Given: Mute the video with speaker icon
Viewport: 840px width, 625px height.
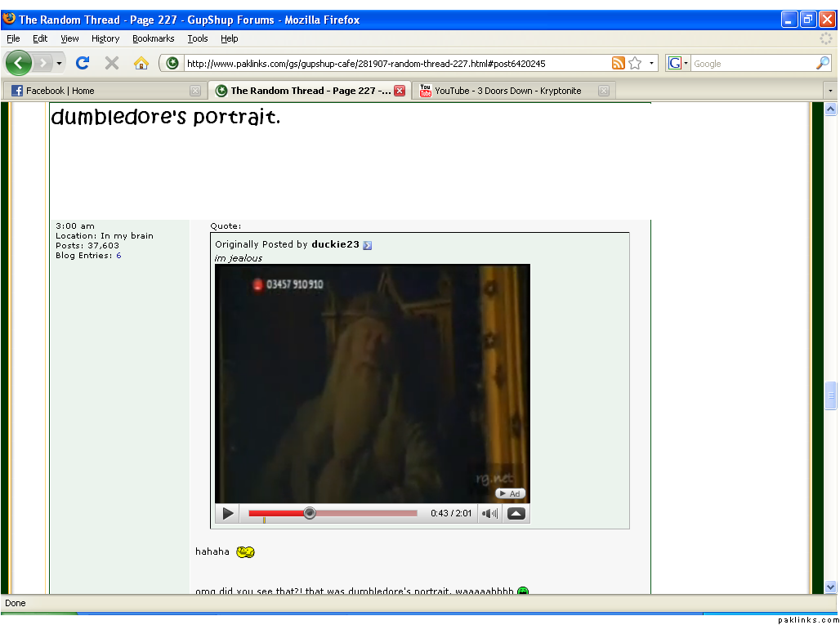Looking at the screenshot, I should [489, 514].
